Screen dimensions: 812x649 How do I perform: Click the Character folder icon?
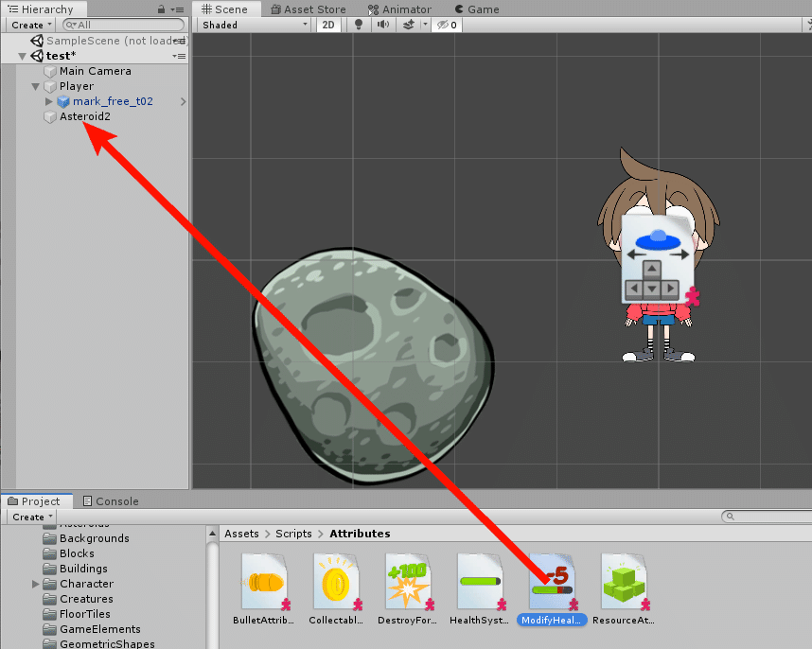click(x=50, y=584)
